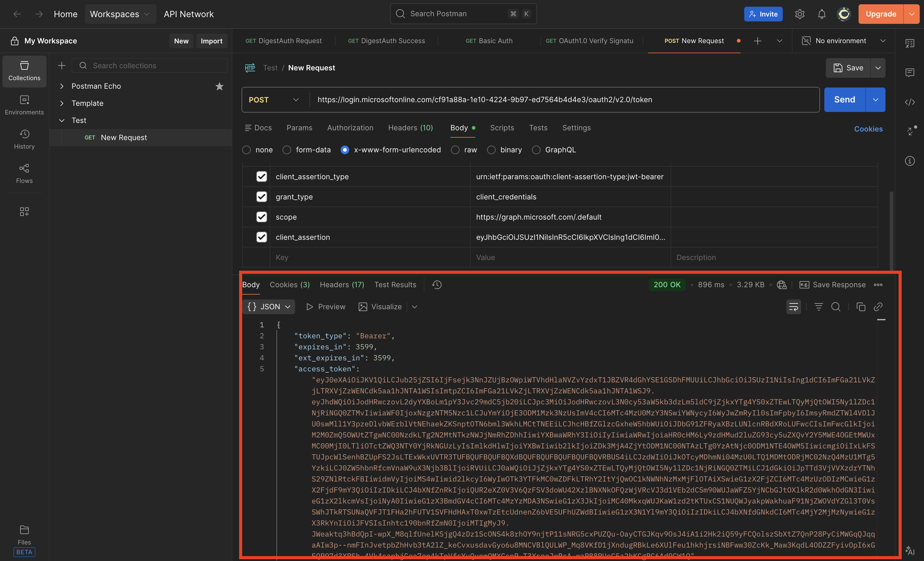
Task: Open the Save options dropdown arrow
Action: (878, 68)
